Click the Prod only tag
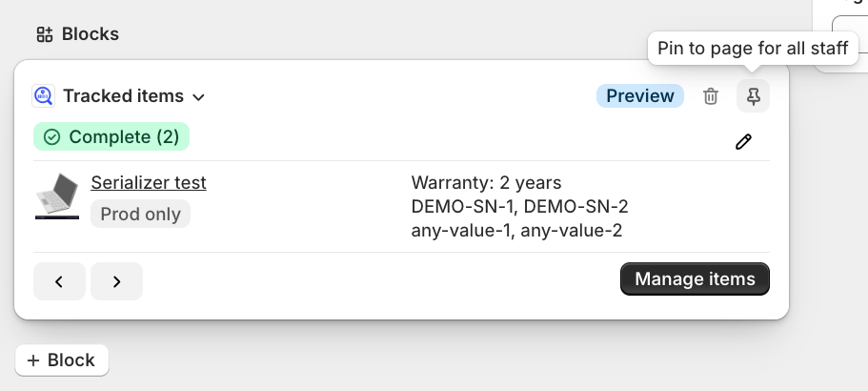The image size is (868, 391). [x=140, y=214]
